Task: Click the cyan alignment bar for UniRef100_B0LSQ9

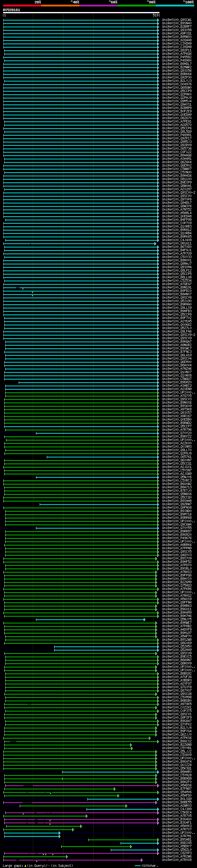Action: click(x=123, y=799)
